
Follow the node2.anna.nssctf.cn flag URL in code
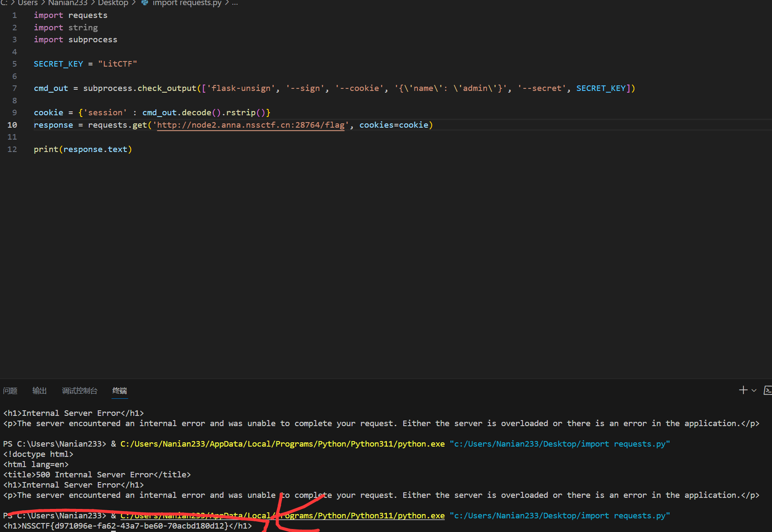[x=251, y=125]
